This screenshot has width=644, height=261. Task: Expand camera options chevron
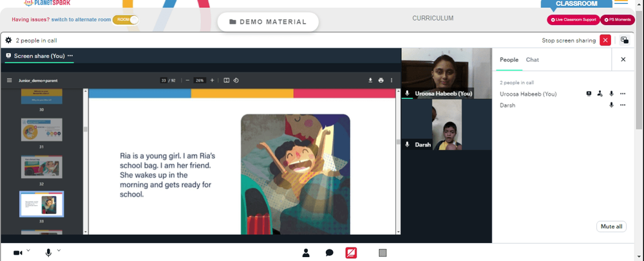[x=28, y=250]
